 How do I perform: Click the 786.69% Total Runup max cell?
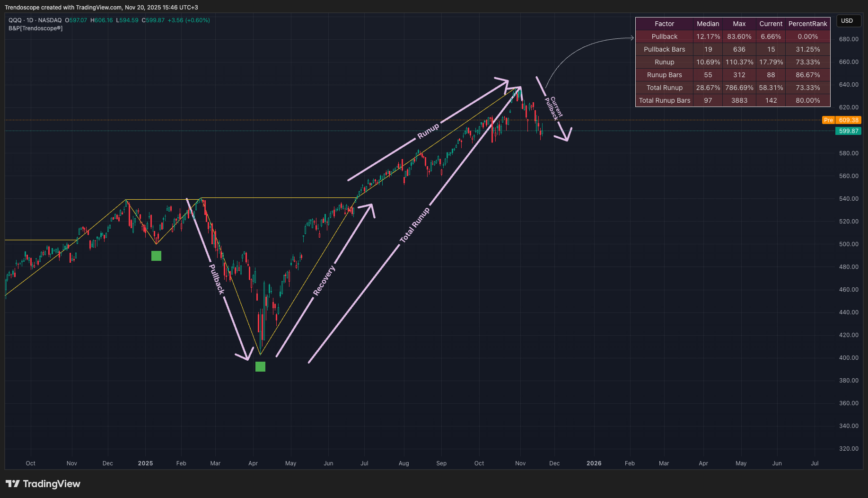pos(739,88)
